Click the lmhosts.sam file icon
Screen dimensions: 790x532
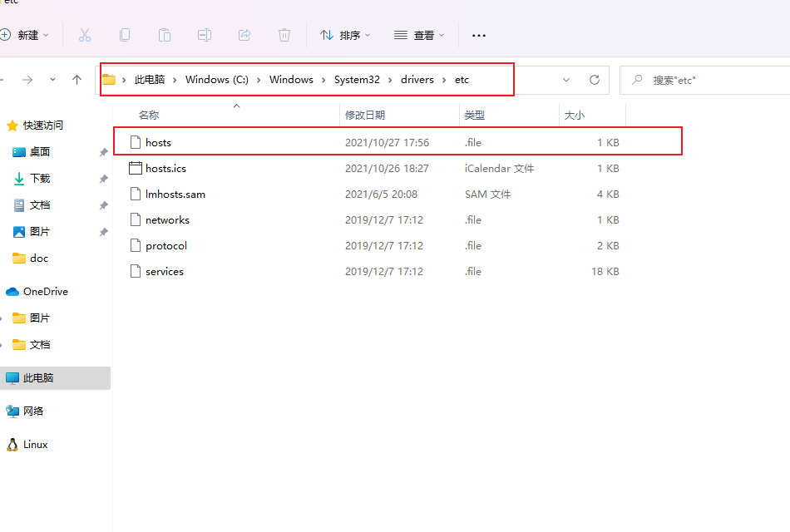[x=135, y=194]
